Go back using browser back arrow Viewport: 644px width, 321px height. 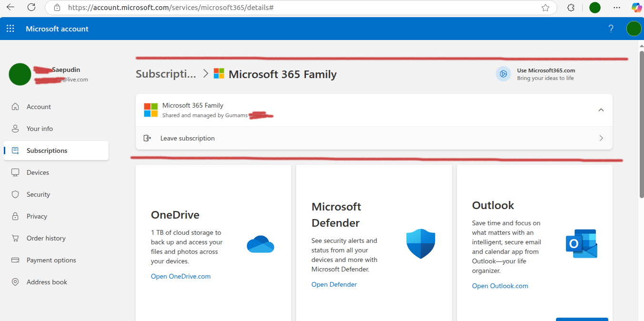[10, 8]
